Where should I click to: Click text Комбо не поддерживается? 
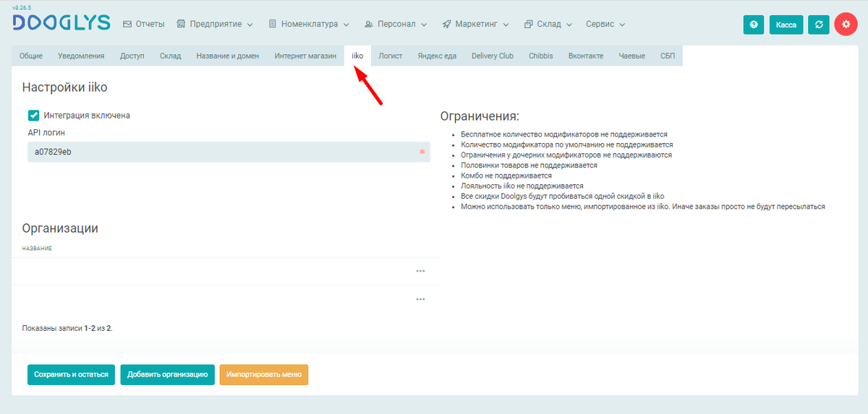(506, 176)
